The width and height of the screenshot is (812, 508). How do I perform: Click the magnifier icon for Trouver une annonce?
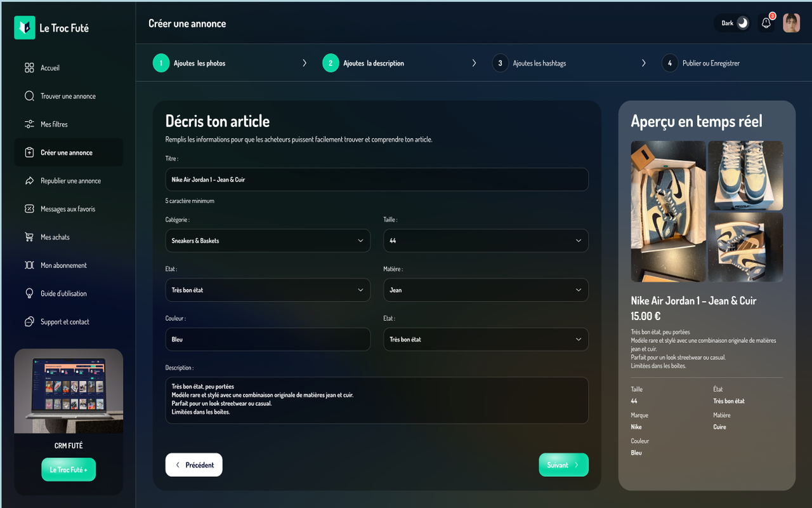pos(29,96)
